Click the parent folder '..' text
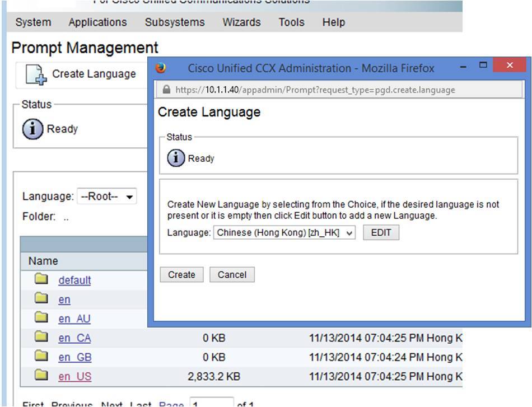The image size is (532, 407). point(66,218)
